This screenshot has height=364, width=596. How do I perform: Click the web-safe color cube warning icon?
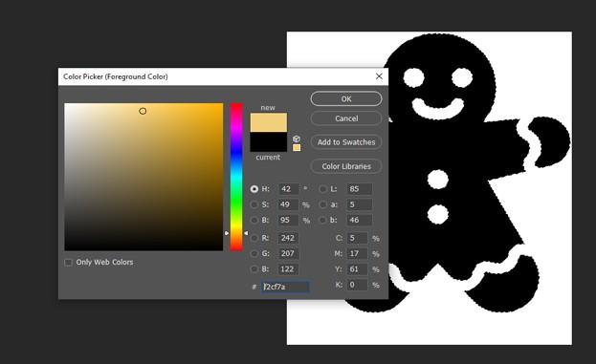(297, 139)
